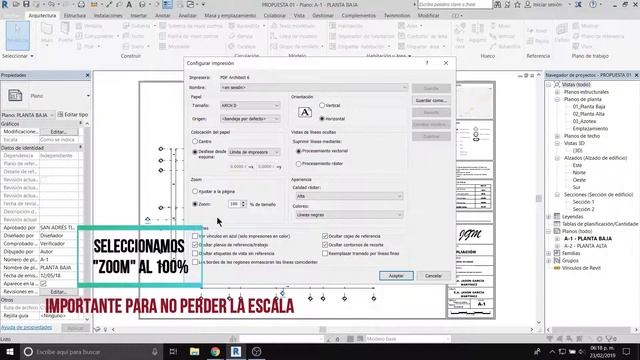This screenshot has height=360, width=640.
Task: Open the Estructura ribbon tab
Action: [75, 16]
